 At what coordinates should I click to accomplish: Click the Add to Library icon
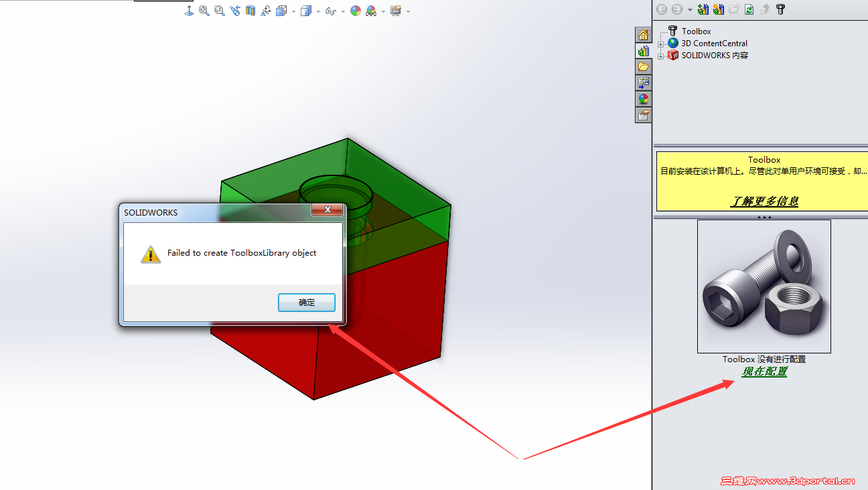(703, 9)
